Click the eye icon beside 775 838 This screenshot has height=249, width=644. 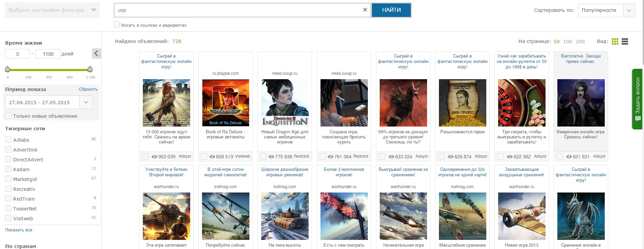(x=271, y=157)
